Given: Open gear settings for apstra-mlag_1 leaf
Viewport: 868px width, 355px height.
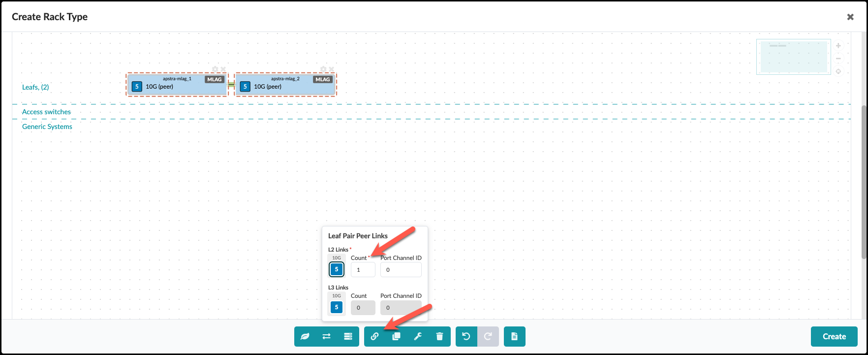Looking at the screenshot, I should coord(215,69).
